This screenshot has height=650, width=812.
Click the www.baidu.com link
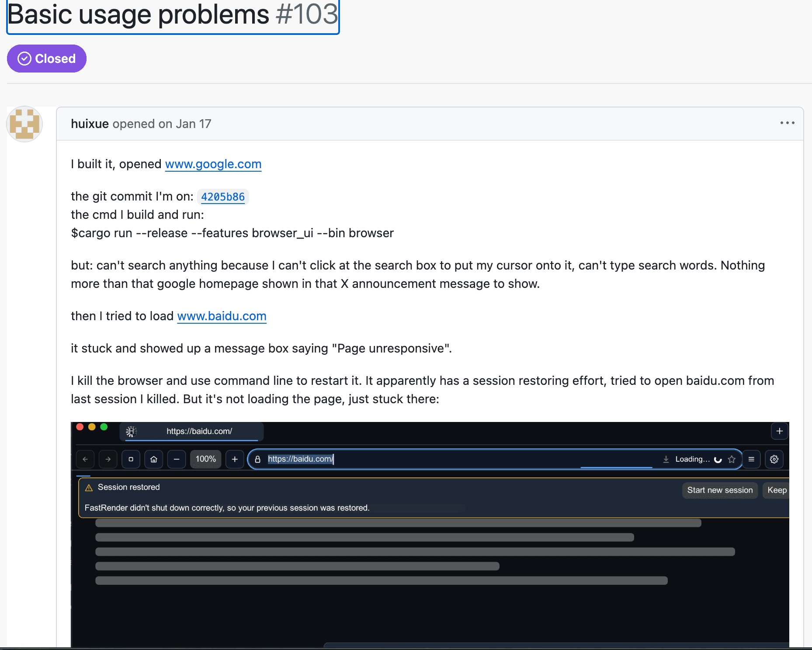[222, 316]
